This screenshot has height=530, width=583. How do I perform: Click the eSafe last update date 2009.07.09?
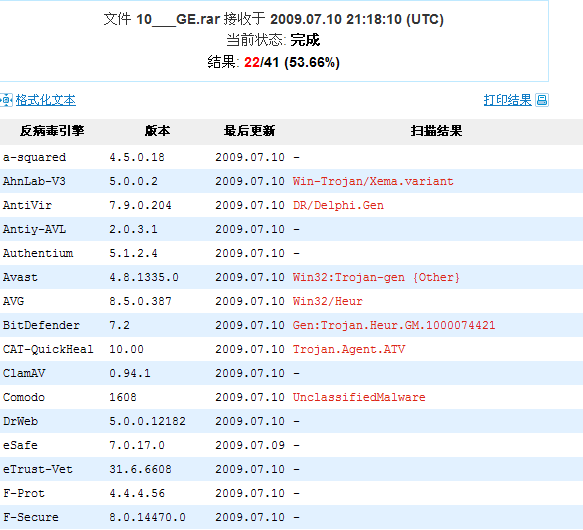250,445
